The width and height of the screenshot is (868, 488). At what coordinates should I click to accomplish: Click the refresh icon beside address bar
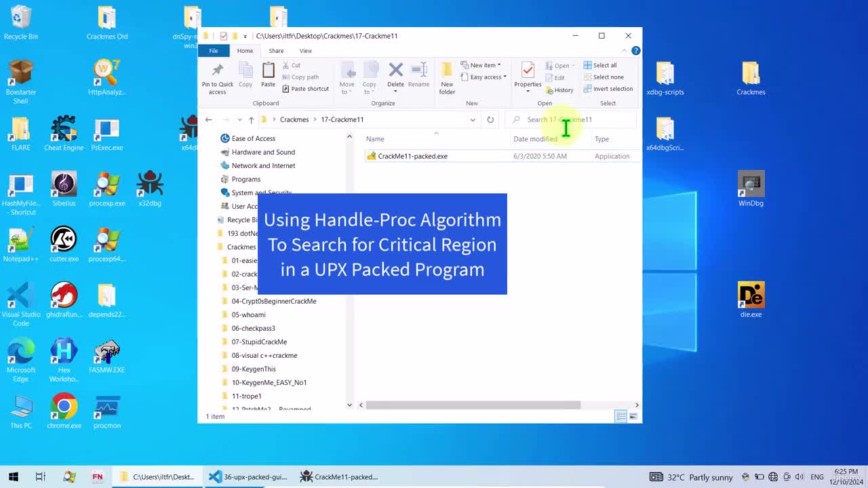(x=490, y=119)
